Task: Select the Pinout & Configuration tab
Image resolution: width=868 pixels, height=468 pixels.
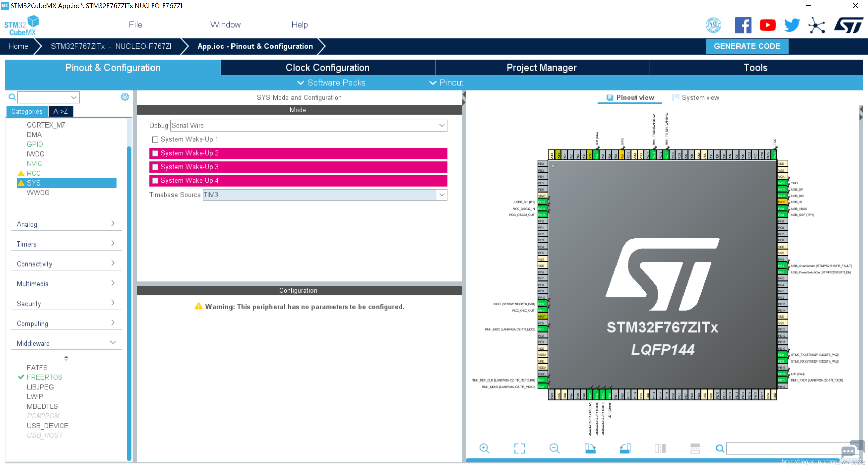Action: [113, 67]
